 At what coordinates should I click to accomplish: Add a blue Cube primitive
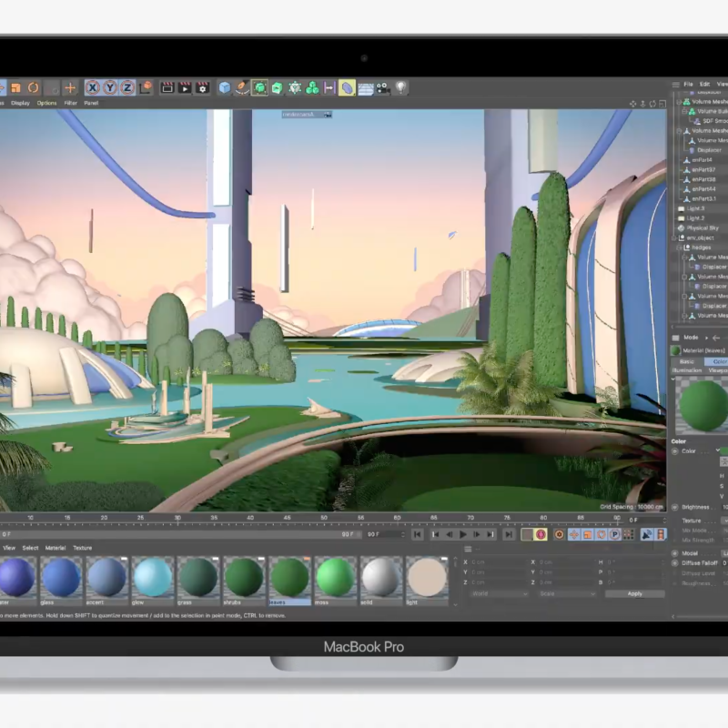coord(225,87)
